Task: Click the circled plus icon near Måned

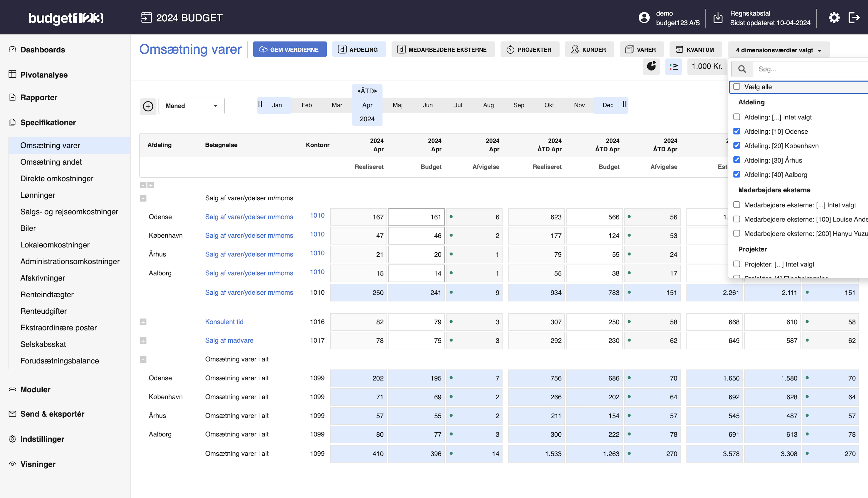Action: click(148, 106)
